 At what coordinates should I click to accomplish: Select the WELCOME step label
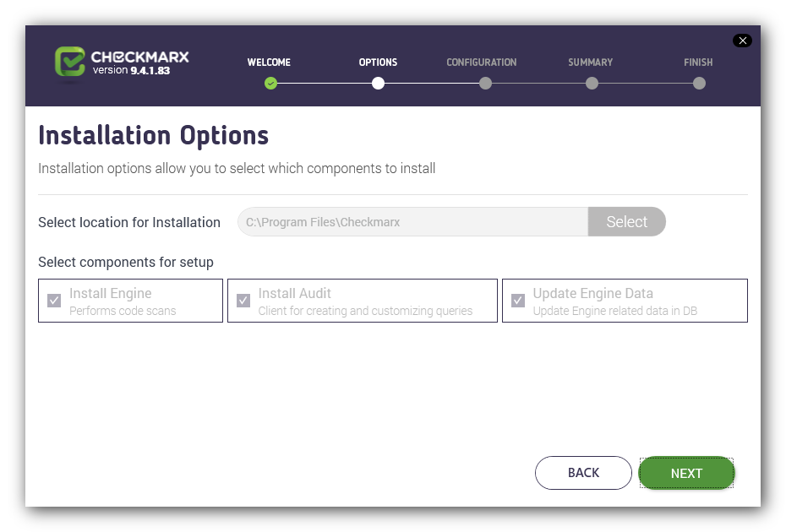(269, 62)
